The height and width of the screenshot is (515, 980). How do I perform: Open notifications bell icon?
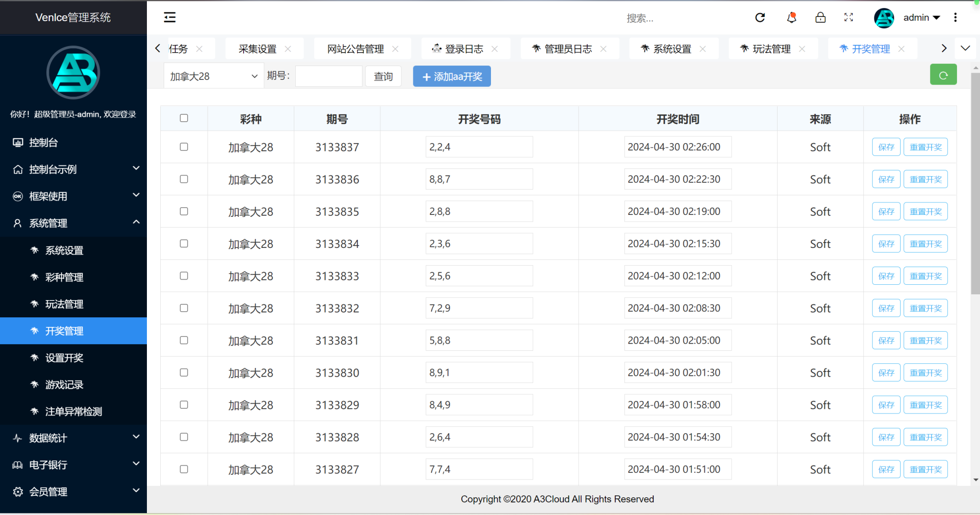pos(791,18)
